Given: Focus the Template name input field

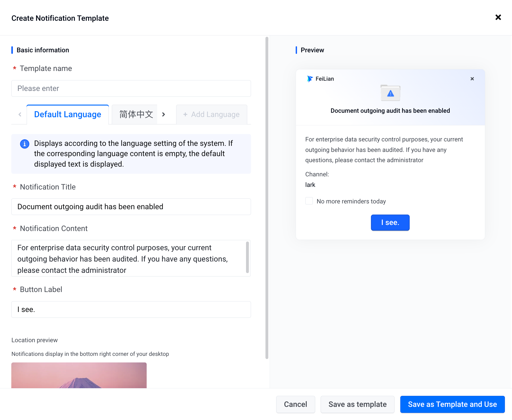Looking at the screenshot, I should [x=131, y=88].
